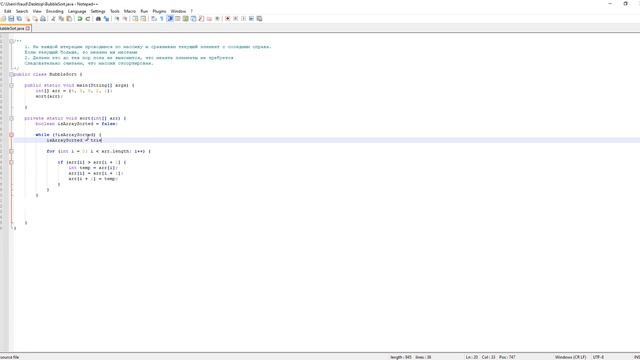Screen dimensions: 640x360
Task: Open the Settings menu
Action: (x=98, y=11)
